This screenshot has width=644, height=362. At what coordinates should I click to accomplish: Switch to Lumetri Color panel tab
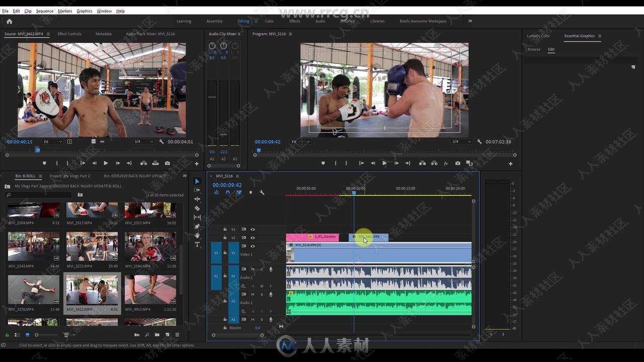[538, 36]
